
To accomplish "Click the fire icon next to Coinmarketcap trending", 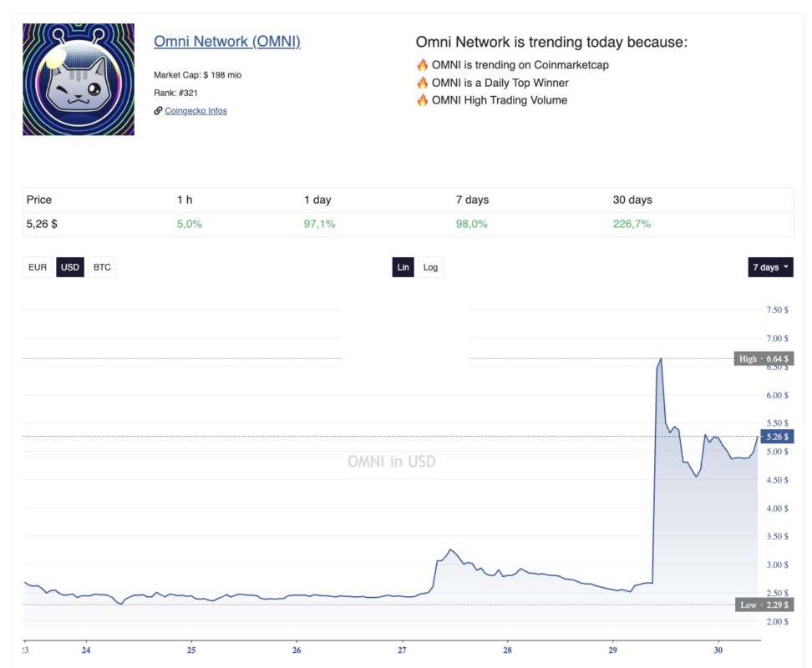I will [423, 65].
